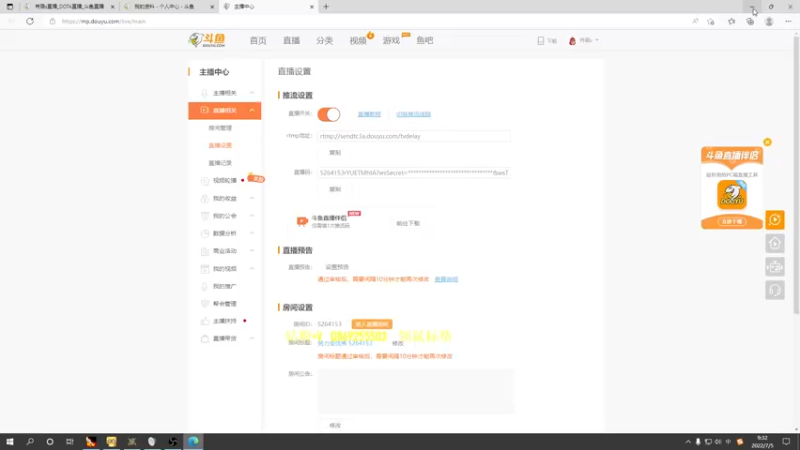Viewport: 800px width, 450px height.
Task: Click the 商业活动 sidebar icon
Action: pyautogui.click(x=205, y=251)
